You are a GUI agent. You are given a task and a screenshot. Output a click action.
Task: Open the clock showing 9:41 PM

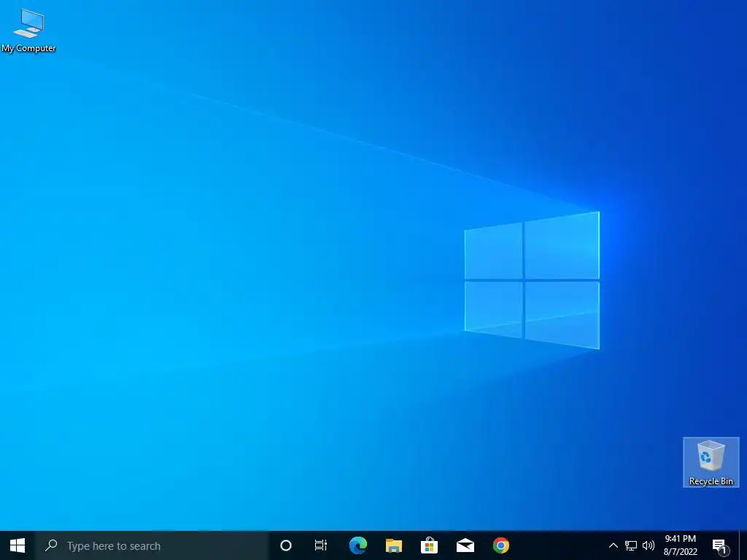(x=681, y=545)
